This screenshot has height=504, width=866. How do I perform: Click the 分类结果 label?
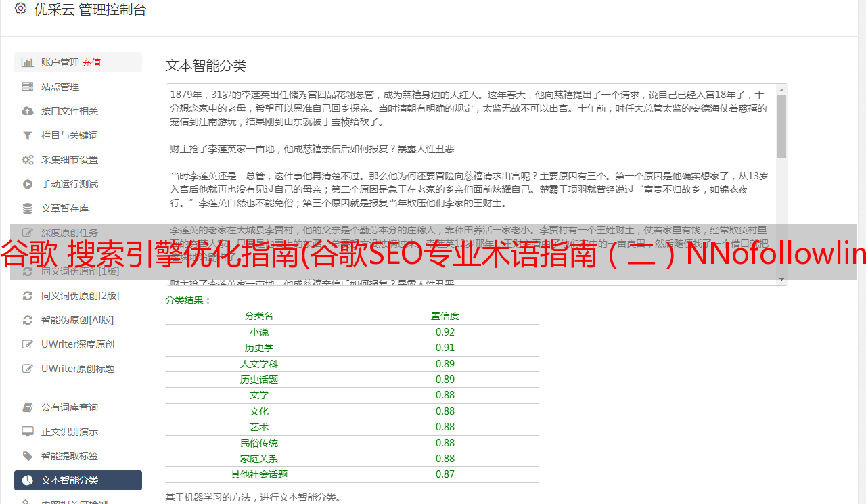tap(189, 300)
